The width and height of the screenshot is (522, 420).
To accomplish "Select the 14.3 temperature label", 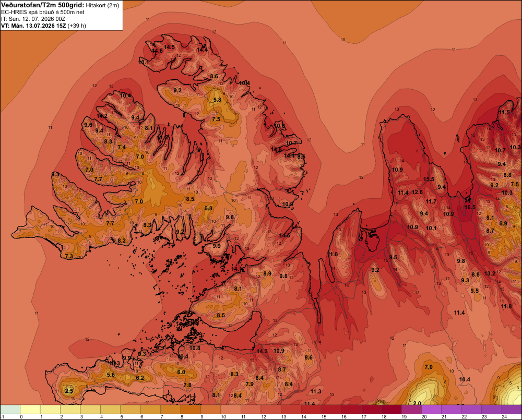I will coord(262,351).
